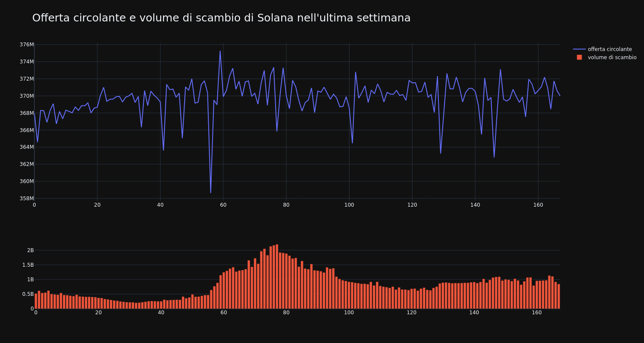Toggle the 'volume di scambio' legend entry

(x=605, y=57)
